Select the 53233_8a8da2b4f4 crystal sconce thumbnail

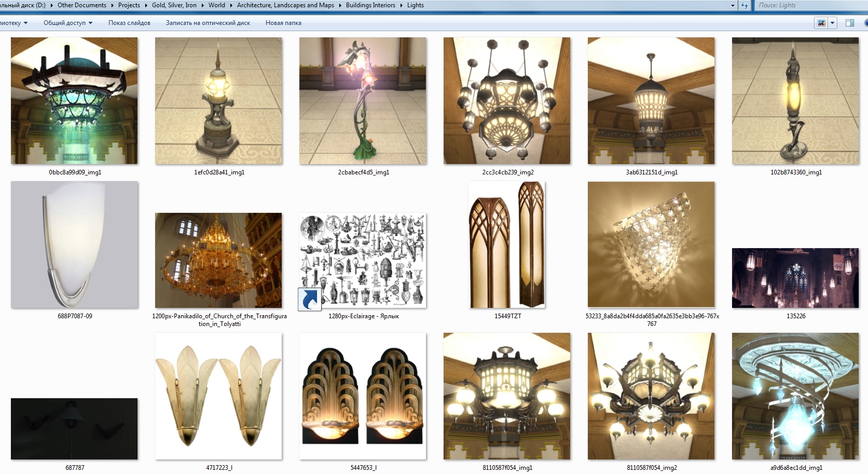[x=651, y=245]
